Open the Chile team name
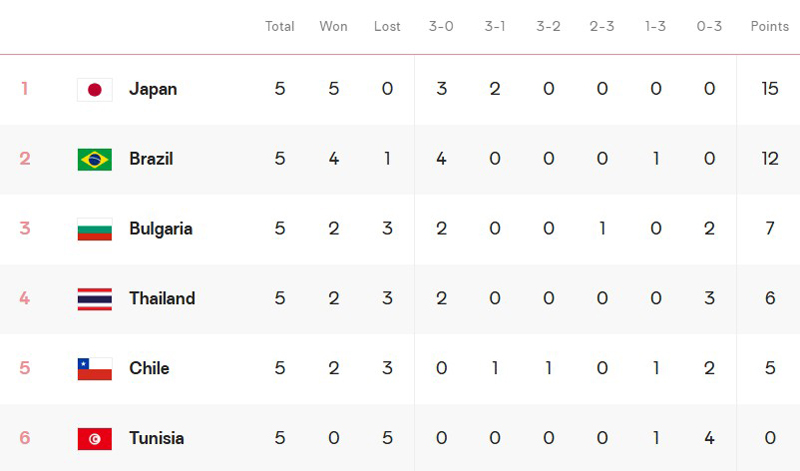Screen dimensions: 800x471 [x=149, y=369]
